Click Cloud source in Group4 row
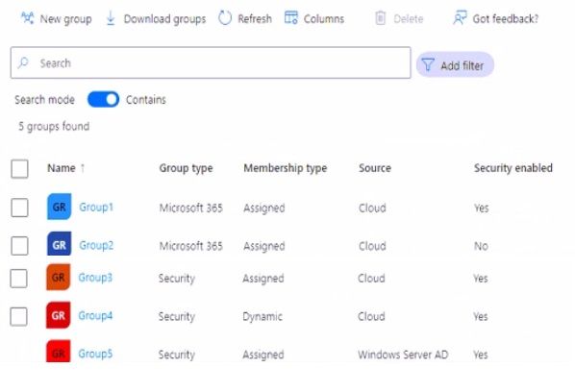This screenshot has width=575, height=392. point(371,316)
